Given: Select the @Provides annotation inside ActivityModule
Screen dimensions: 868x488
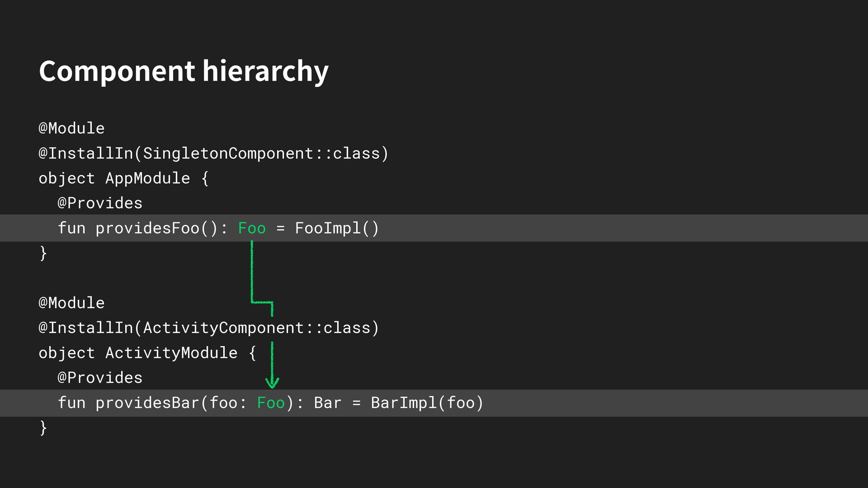Looking at the screenshot, I should [100, 378].
